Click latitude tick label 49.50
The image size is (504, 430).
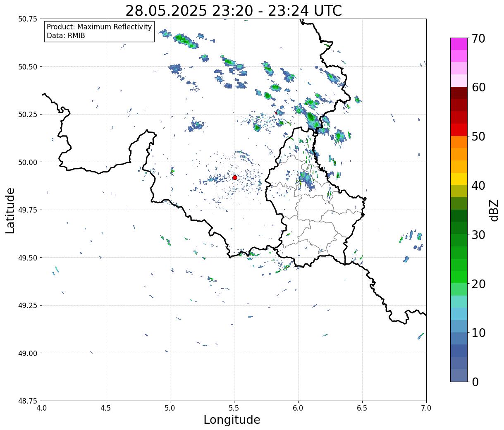coord(28,258)
